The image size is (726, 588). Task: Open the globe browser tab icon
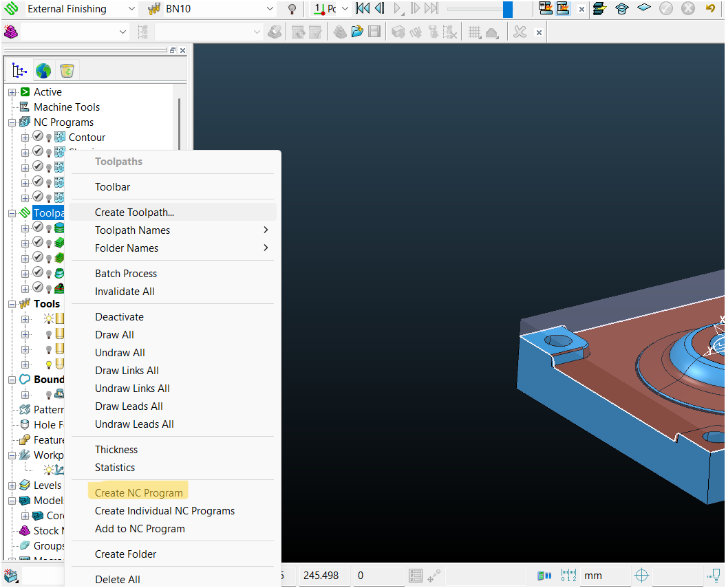[43, 71]
